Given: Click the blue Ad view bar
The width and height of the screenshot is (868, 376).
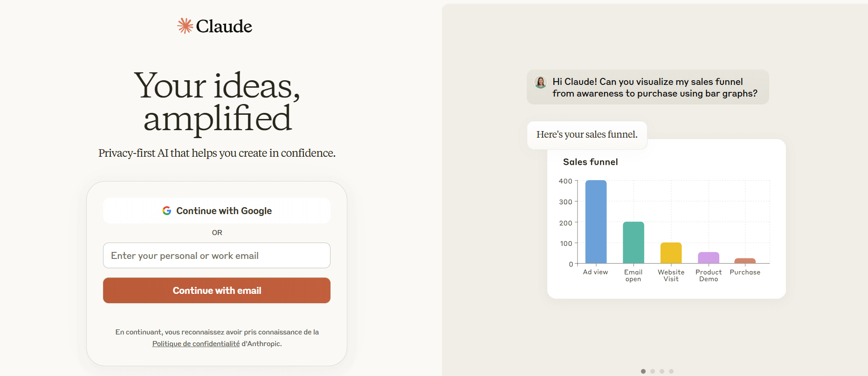Looking at the screenshot, I should pos(596,222).
